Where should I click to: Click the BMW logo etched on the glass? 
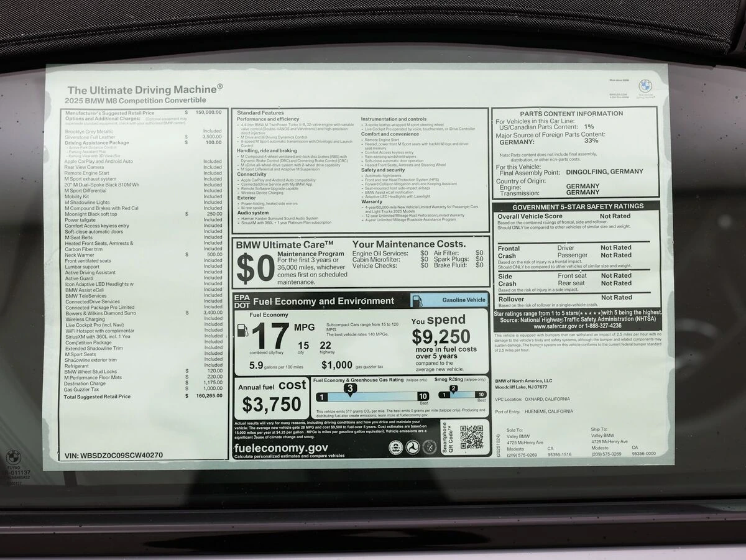pos(14,457)
